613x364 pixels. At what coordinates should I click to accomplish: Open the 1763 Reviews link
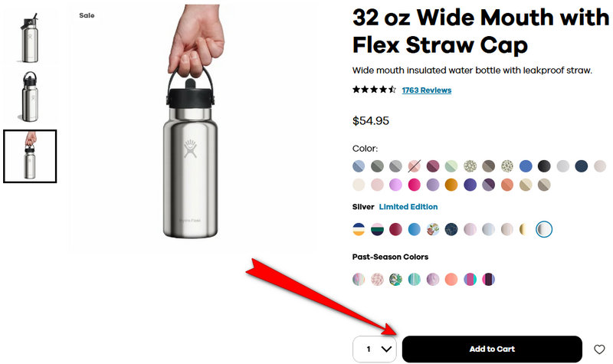(x=426, y=90)
